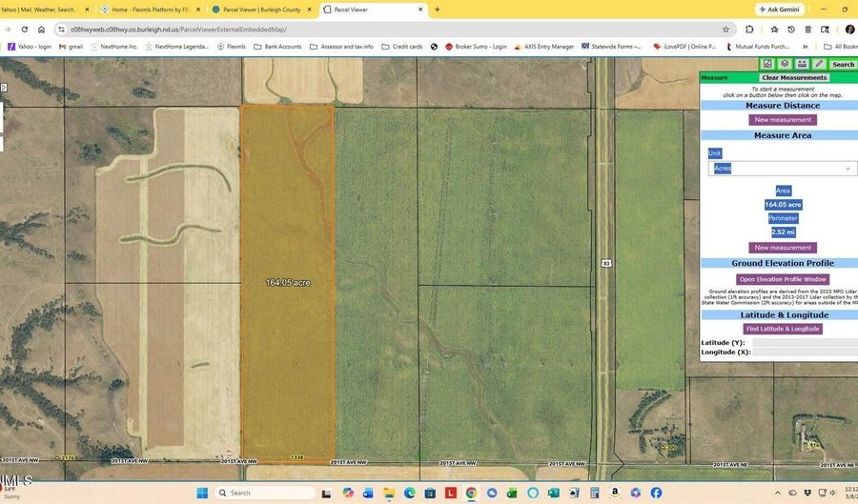
Task: Open Broker Sumo - Login bookmark
Action: click(x=476, y=47)
